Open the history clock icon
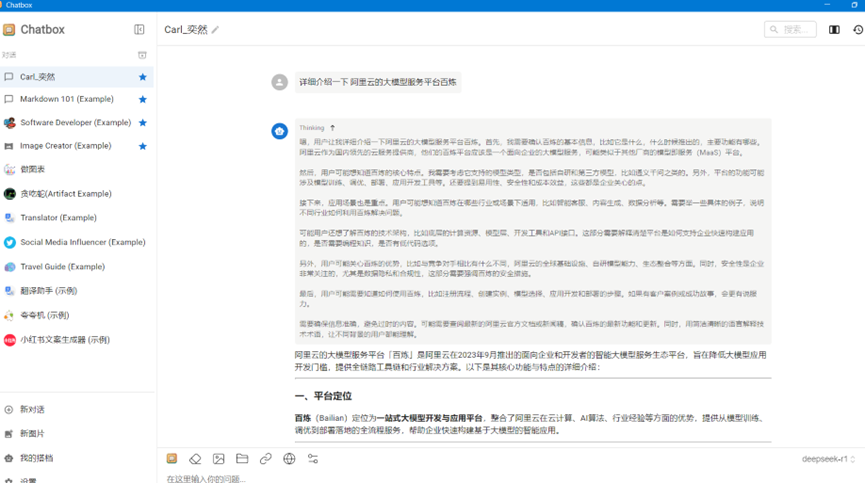 pyautogui.click(x=858, y=30)
